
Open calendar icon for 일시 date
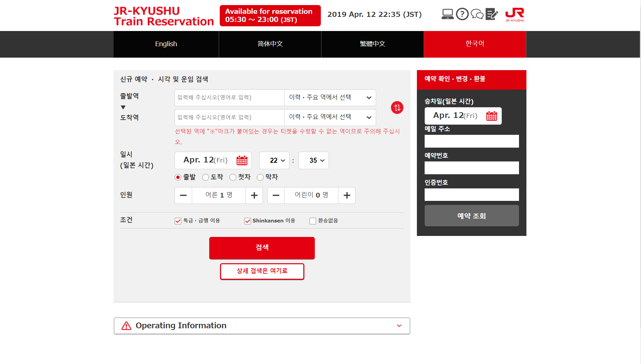[242, 160]
